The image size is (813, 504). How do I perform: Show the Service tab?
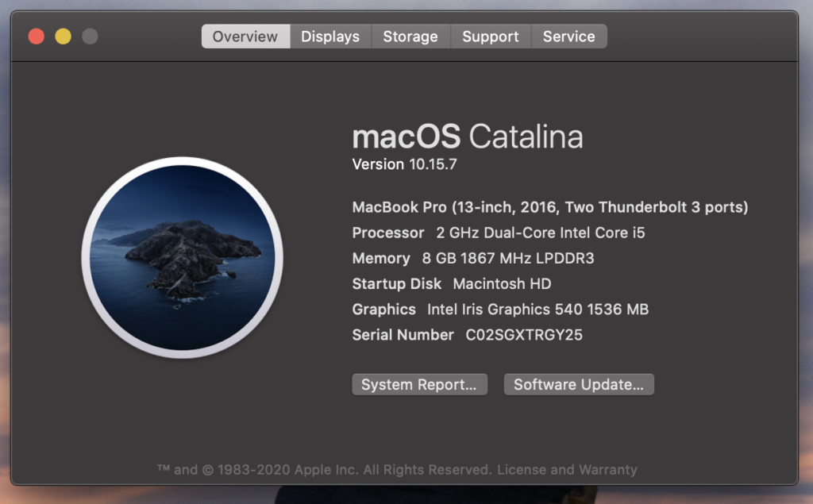[x=568, y=37]
